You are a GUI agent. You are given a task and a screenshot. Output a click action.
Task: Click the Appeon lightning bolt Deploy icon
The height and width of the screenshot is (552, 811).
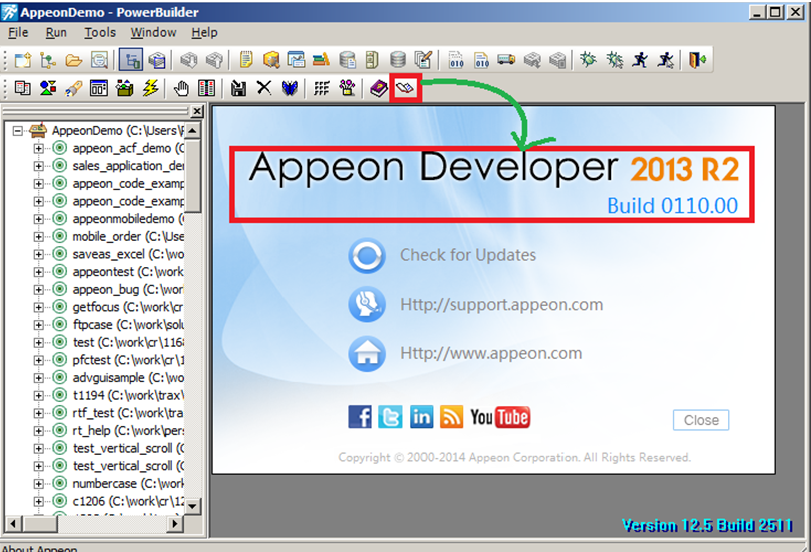[x=151, y=88]
